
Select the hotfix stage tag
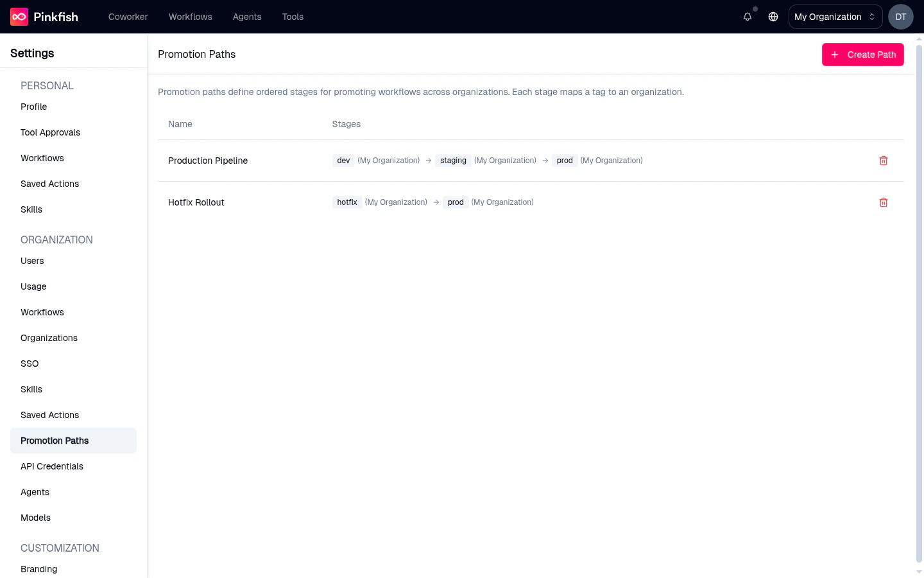pyautogui.click(x=346, y=202)
